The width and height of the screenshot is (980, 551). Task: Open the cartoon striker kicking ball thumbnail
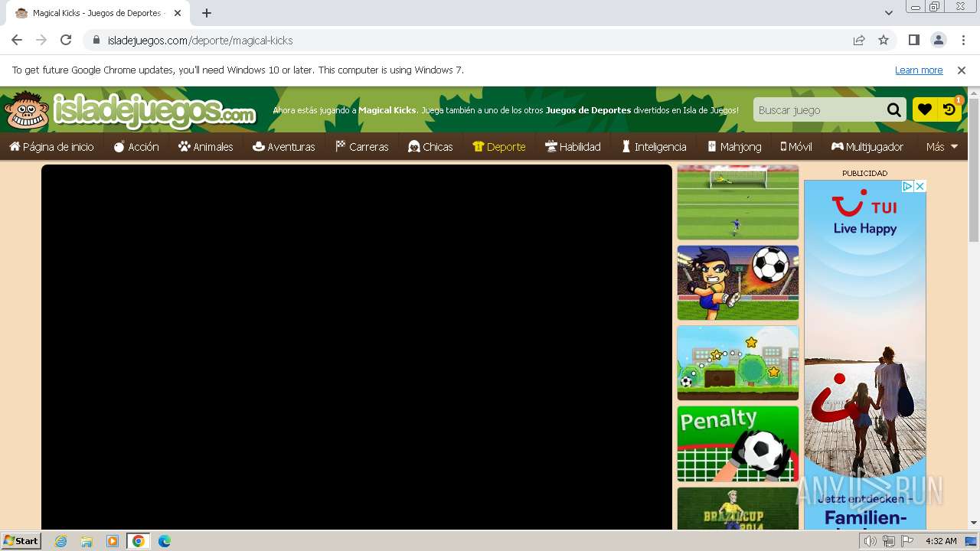(x=738, y=282)
